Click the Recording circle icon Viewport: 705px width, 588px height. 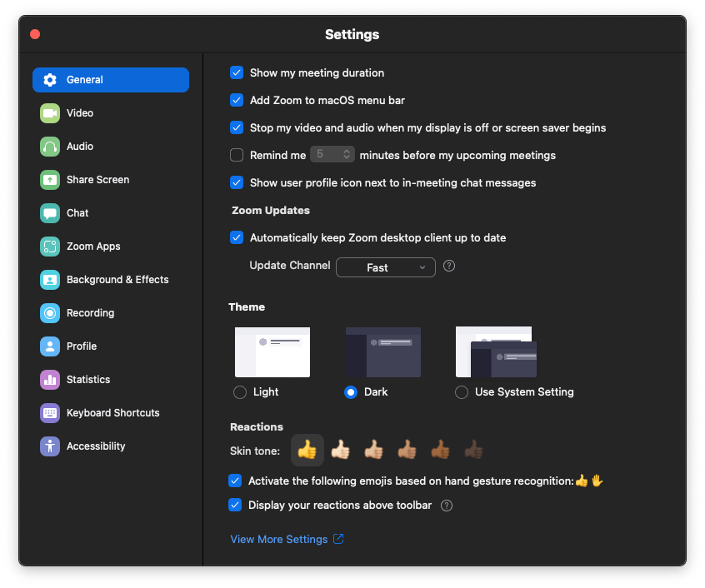(50, 312)
